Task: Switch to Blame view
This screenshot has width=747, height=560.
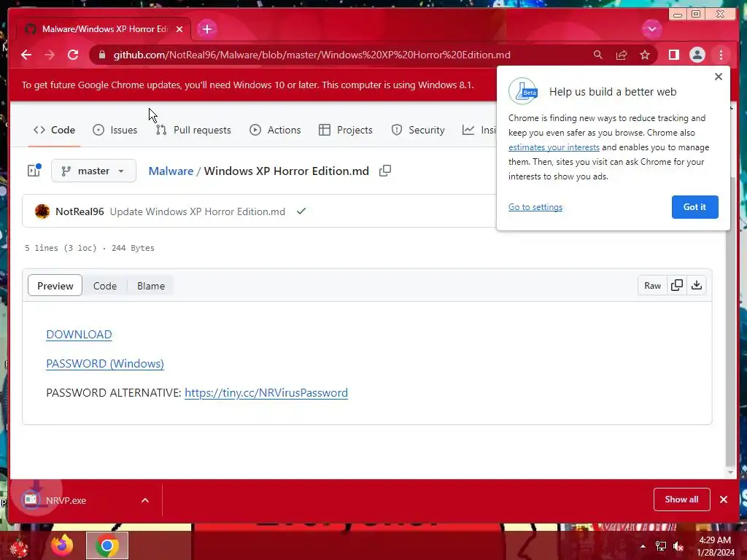Action: [151, 286]
